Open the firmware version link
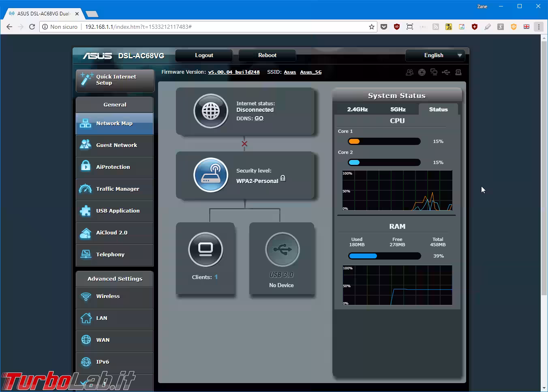The width and height of the screenshot is (548, 392). click(x=233, y=72)
